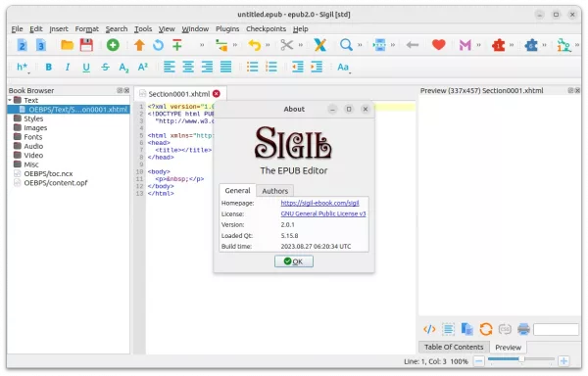Run the blue puzzle plugin icon

click(x=531, y=45)
